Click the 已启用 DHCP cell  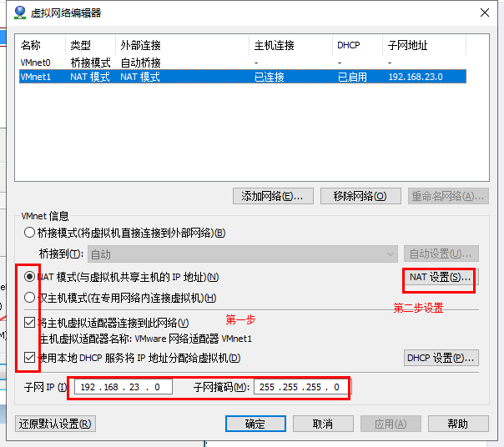point(352,77)
